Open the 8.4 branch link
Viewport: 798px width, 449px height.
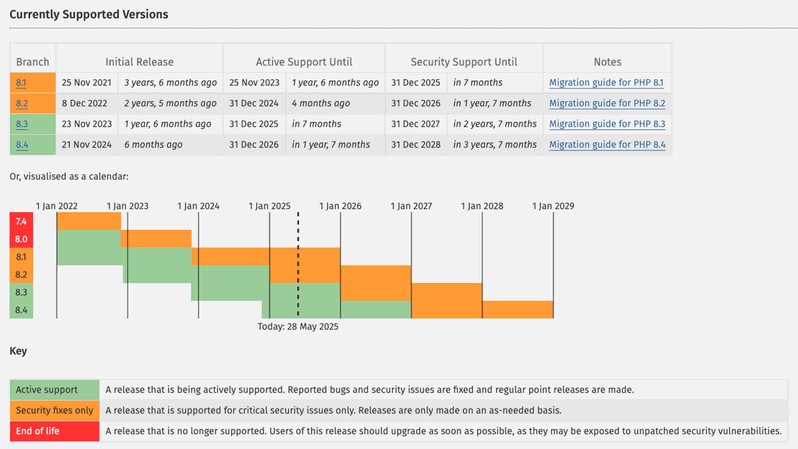22,145
